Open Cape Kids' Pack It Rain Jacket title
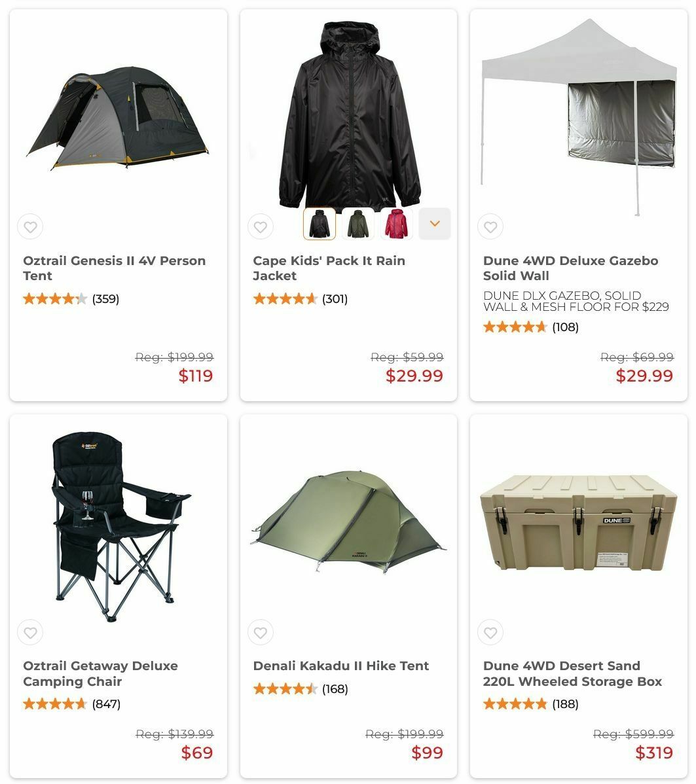696x784 pixels. 329,268
